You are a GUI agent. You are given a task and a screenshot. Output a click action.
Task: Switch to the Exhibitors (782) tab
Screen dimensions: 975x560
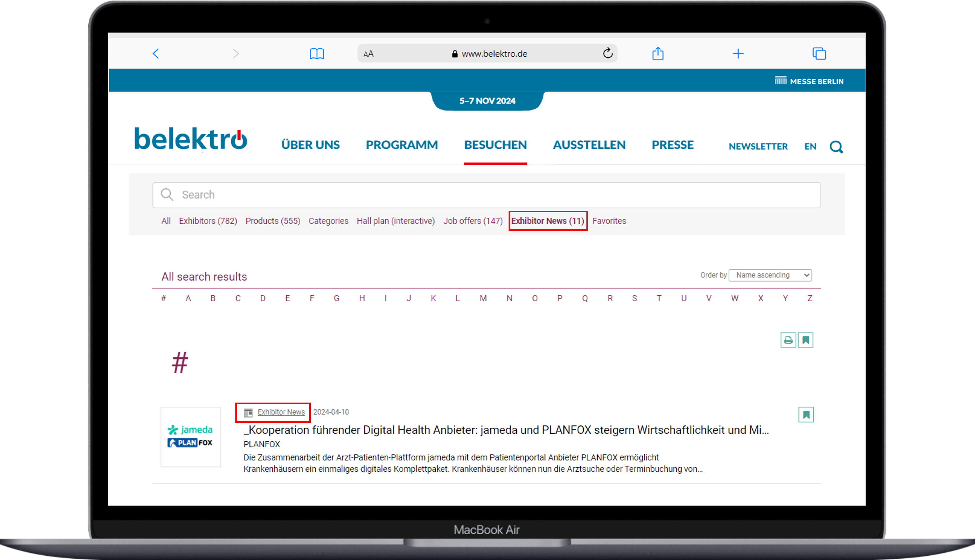point(208,221)
